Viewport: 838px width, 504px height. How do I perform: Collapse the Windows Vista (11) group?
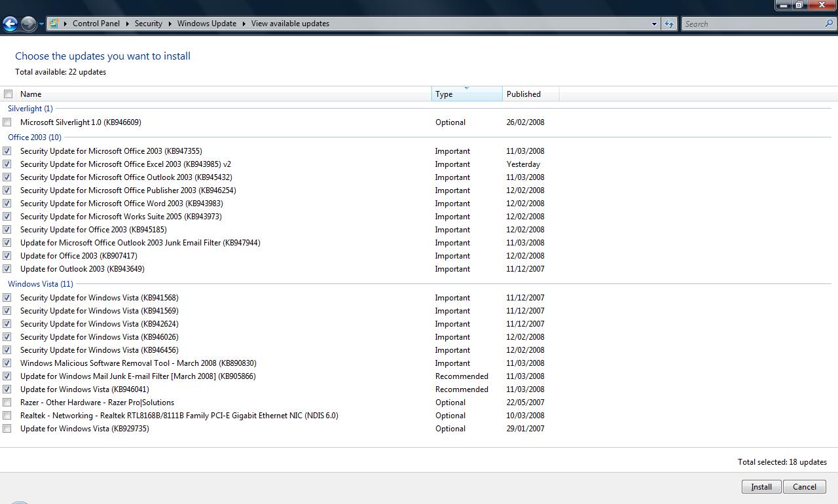pyautogui.click(x=41, y=284)
